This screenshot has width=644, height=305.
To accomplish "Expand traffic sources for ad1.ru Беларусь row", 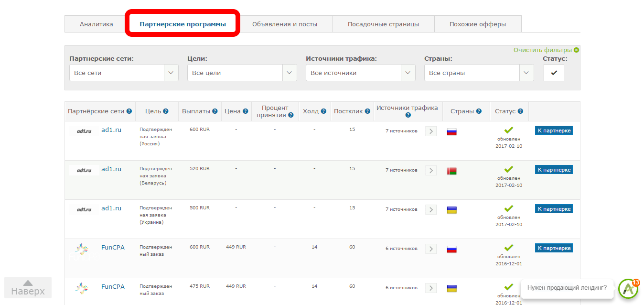I will coord(431,170).
